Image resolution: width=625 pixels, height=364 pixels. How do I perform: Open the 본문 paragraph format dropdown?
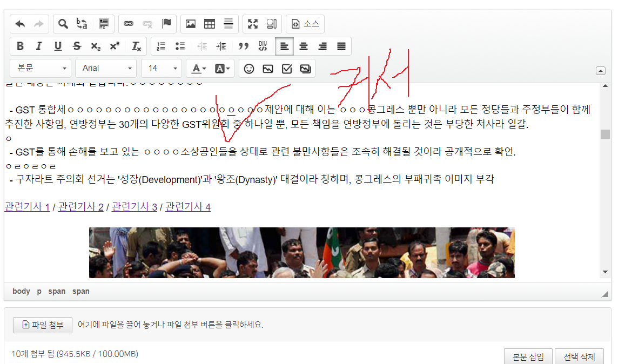(41, 68)
